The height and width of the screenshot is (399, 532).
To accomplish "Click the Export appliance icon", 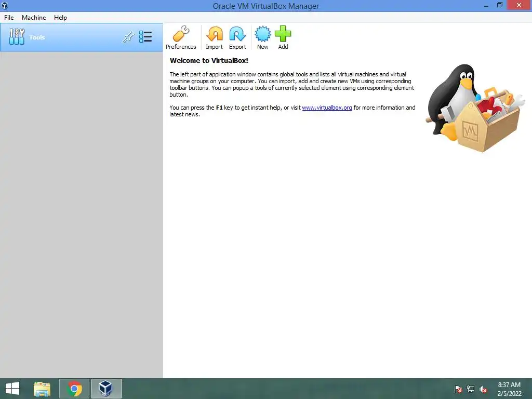I will (237, 37).
